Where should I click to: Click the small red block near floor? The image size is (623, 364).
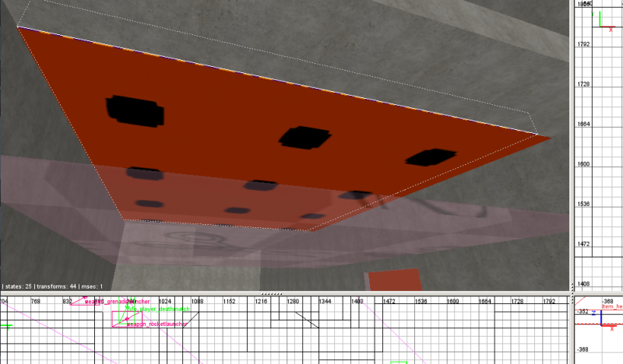click(394, 280)
